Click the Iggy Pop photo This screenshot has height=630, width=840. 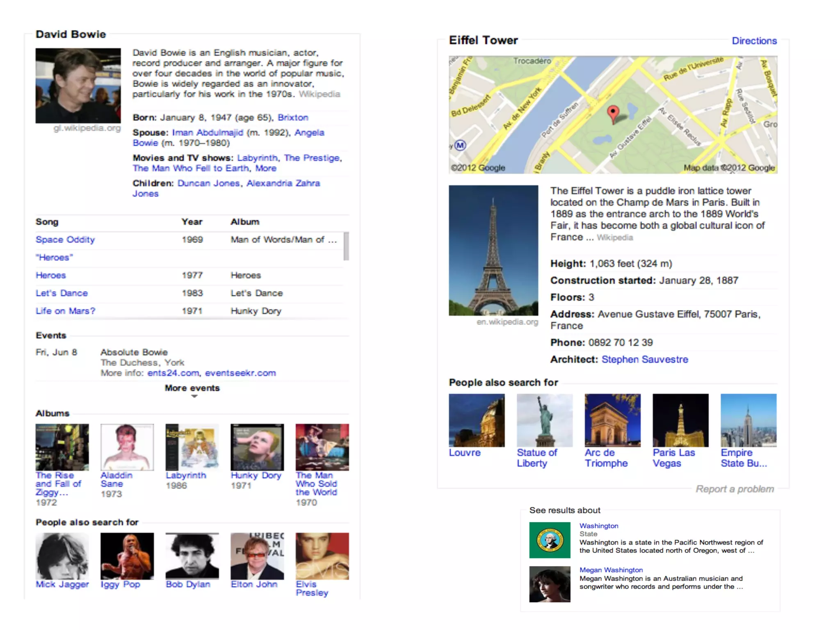pos(127,556)
